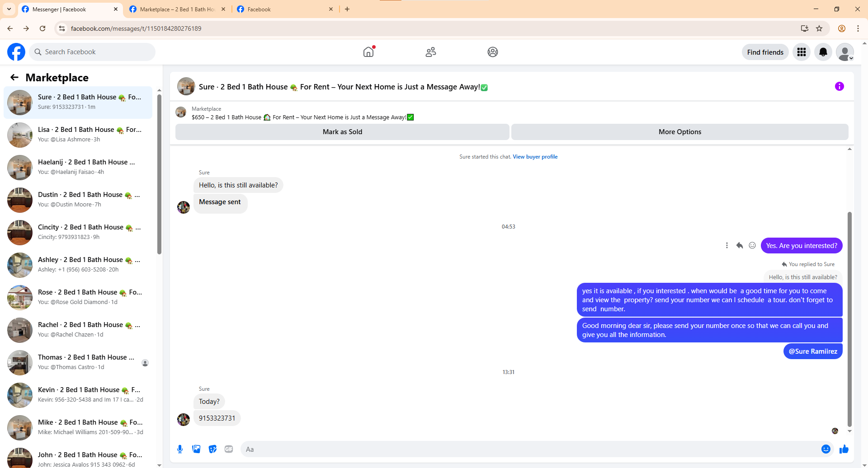Open the Kevin conversation
Viewport: 868px width, 468px height.
click(x=78, y=395)
